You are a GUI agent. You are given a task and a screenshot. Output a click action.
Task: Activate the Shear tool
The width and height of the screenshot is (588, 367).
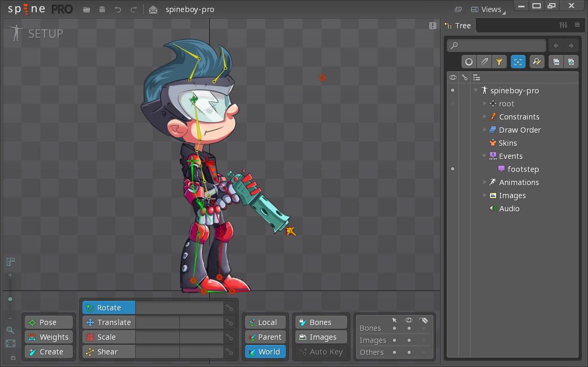pyautogui.click(x=109, y=352)
